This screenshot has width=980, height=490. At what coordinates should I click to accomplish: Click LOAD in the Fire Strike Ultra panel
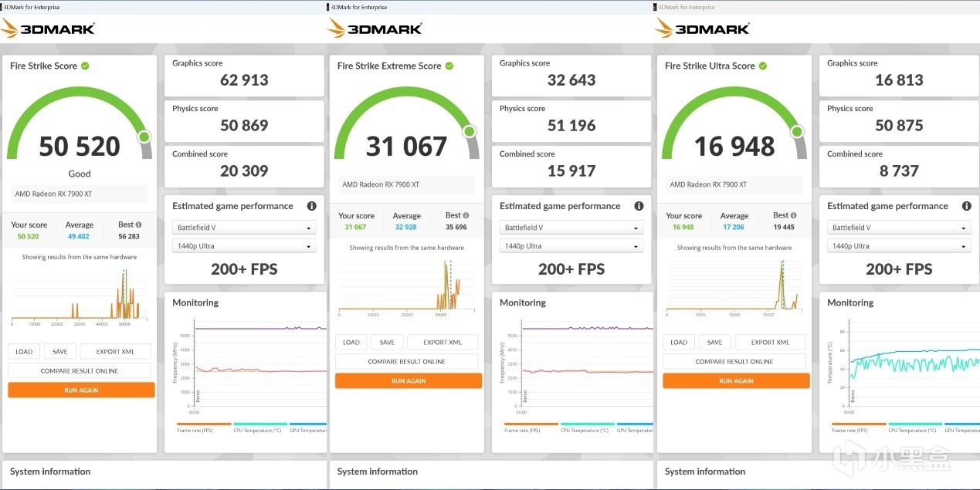pos(679,342)
